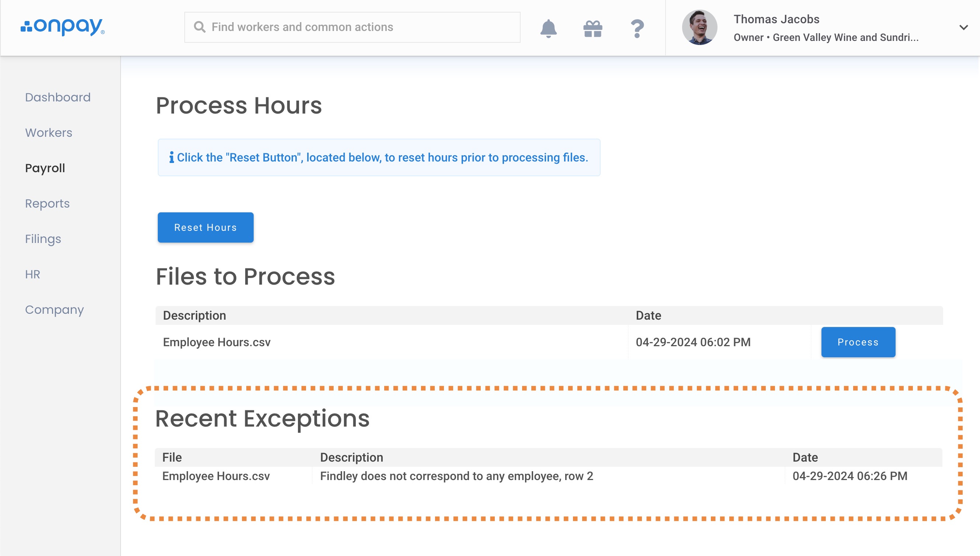Image resolution: width=980 pixels, height=556 pixels.
Task: Click Thomas Jacobs profile photo
Action: 699,28
